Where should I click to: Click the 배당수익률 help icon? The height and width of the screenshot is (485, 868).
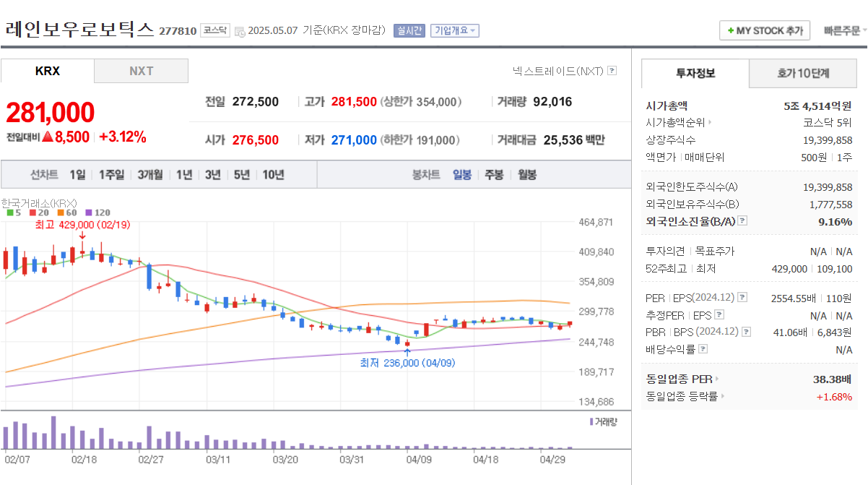point(703,349)
